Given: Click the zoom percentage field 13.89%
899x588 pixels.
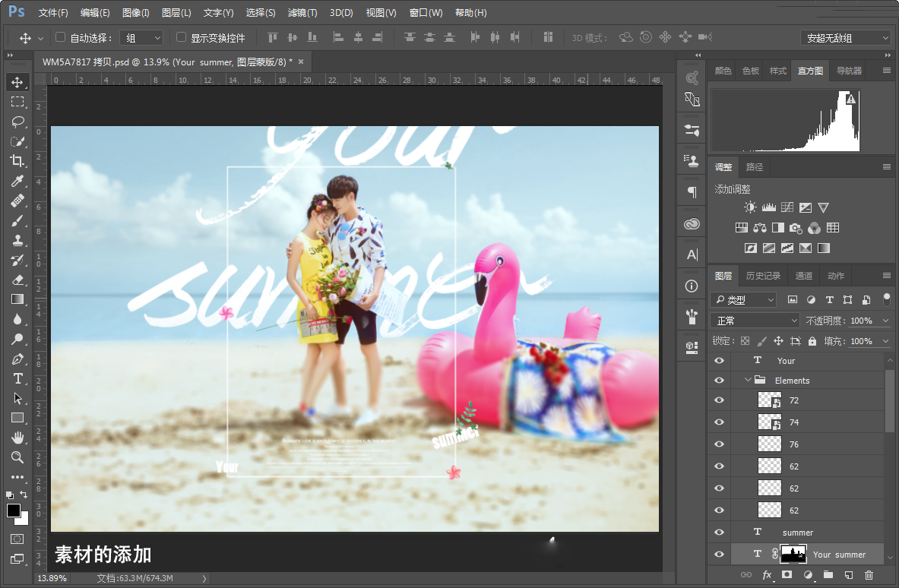Looking at the screenshot, I should pos(52,578).
